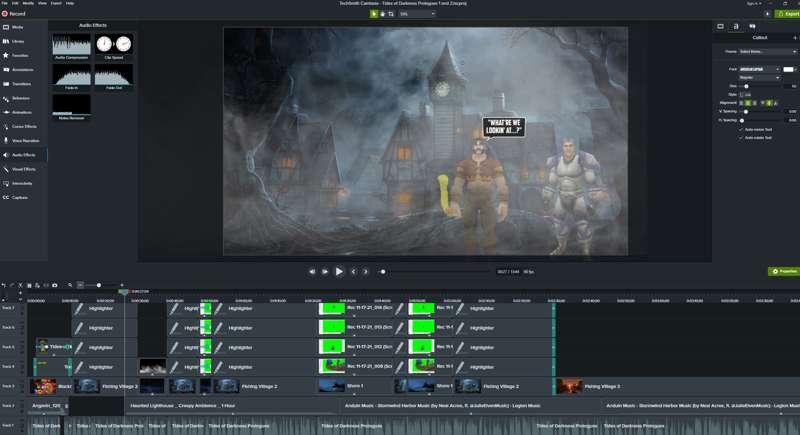This screenshot has width=800, height=435.
Task: Activate the canvas Pan hand tool
Action: click(x=383, y=14)
